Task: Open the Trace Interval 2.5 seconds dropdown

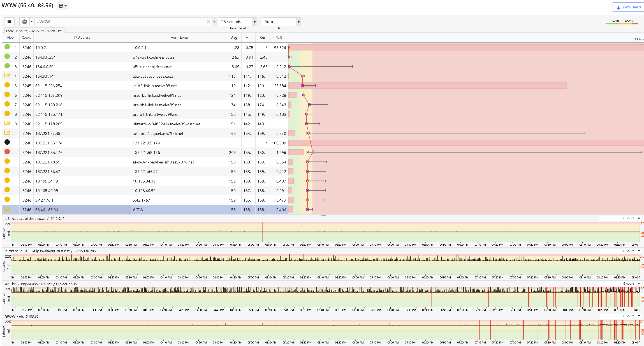Action: [x=238, y=22]
